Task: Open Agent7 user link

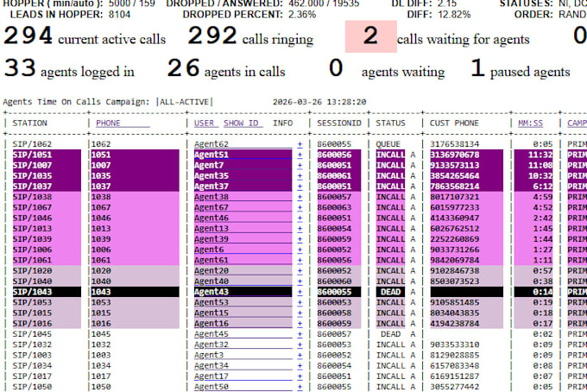Action: (x=243, y=165)
